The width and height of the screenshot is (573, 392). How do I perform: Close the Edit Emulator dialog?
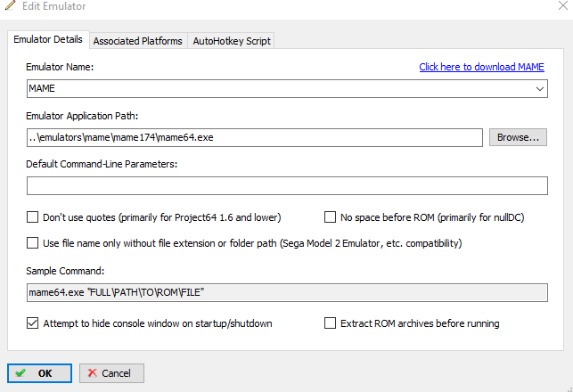click(x=563, y=5)
